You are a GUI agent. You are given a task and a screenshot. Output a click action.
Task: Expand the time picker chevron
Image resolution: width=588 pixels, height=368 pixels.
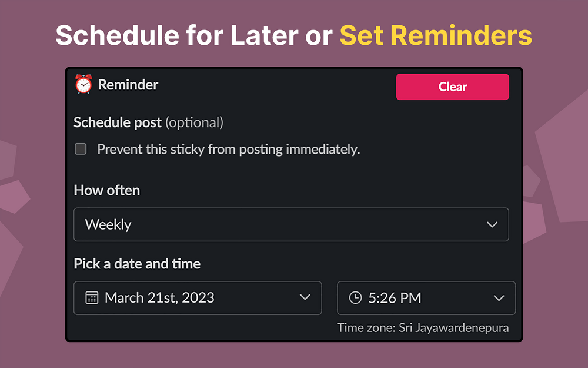coord(499,298)
